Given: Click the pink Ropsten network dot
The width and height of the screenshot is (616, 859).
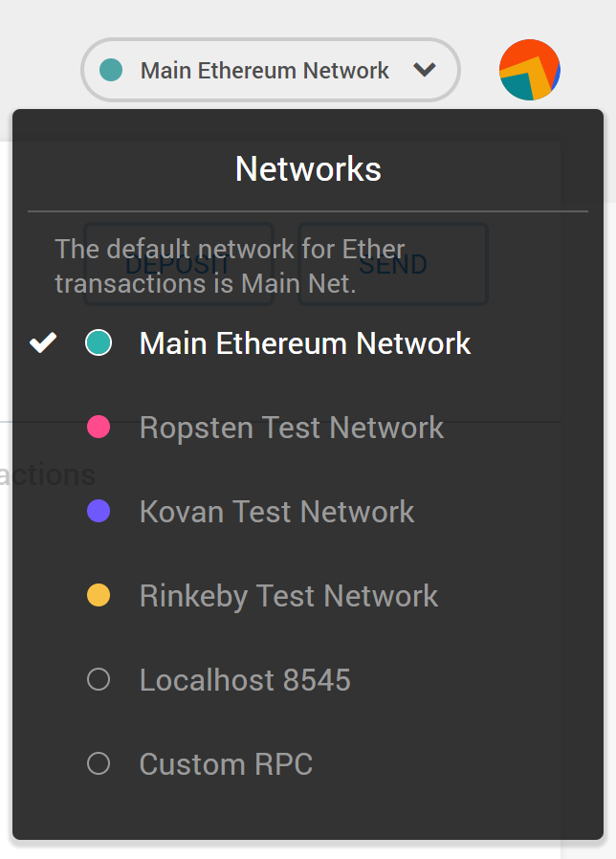Looking at the screenshot, I should coord(99,427).
